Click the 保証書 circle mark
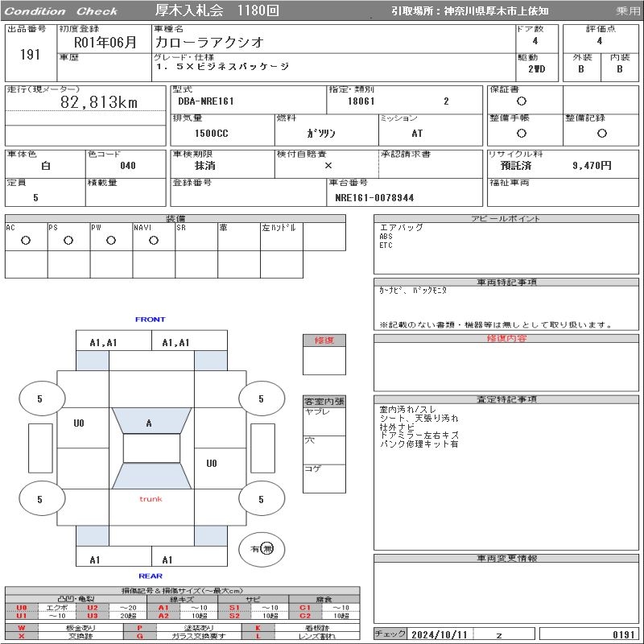Screen dimensions: 644x644 point(522,101)
